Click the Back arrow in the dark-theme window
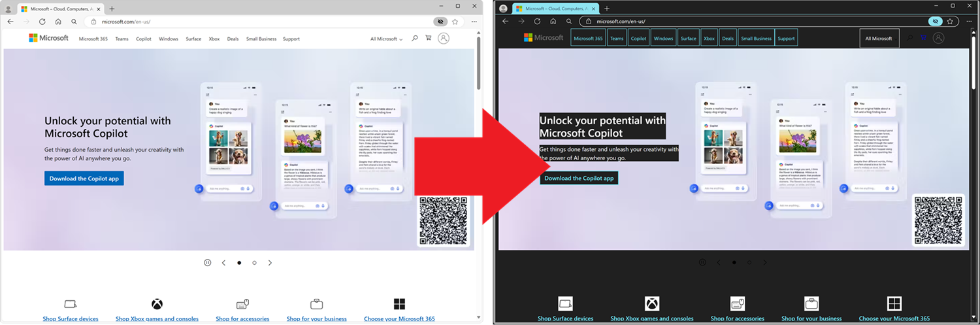 pyautogui.click(x=506, y=22)
